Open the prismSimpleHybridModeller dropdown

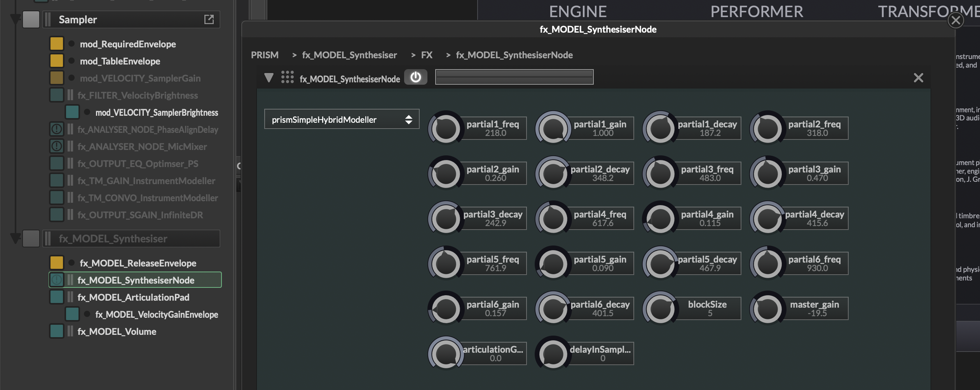click(341, 119)
